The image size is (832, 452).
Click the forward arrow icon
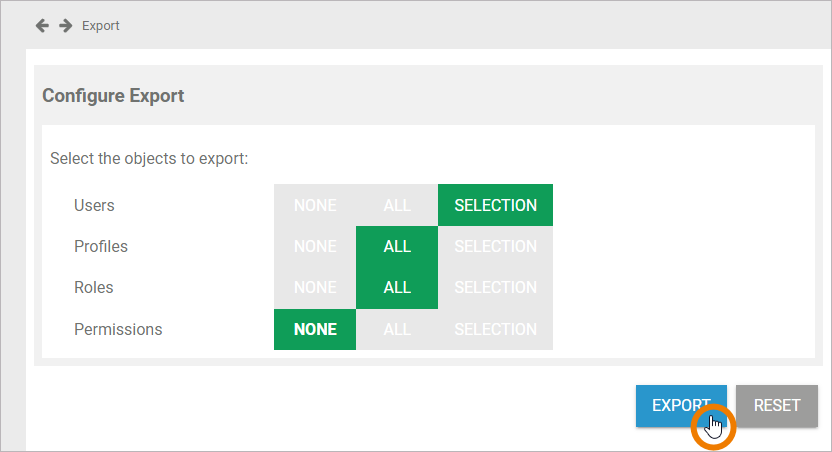pos(65,25)
